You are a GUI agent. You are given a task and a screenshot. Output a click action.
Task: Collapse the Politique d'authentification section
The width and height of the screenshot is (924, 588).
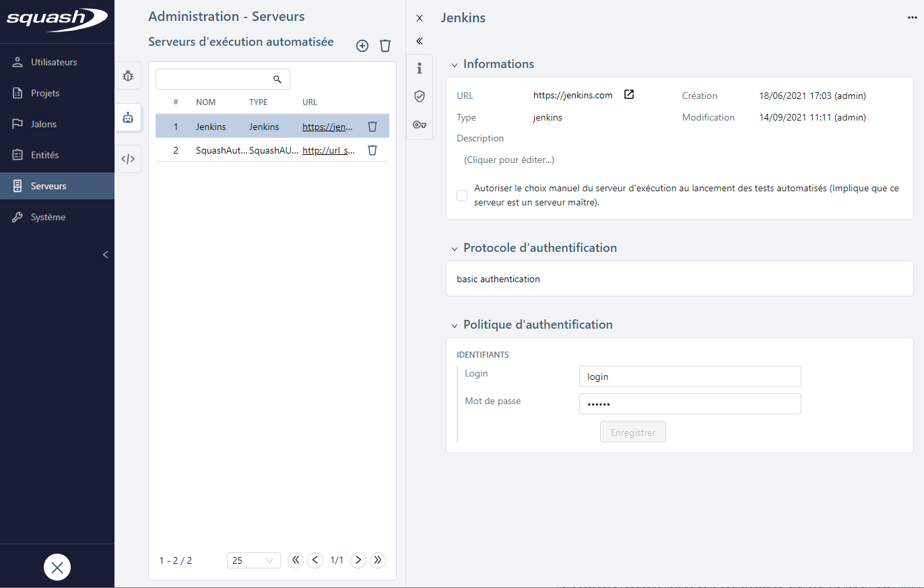click(x=455, y=324)
